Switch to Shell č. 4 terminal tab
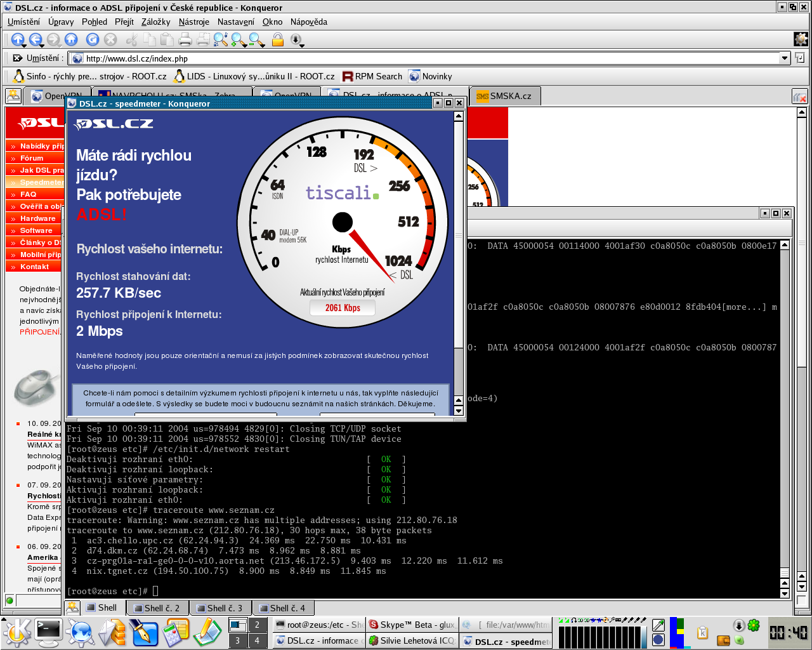Screen dimensions: 812x650 point(283,608)
